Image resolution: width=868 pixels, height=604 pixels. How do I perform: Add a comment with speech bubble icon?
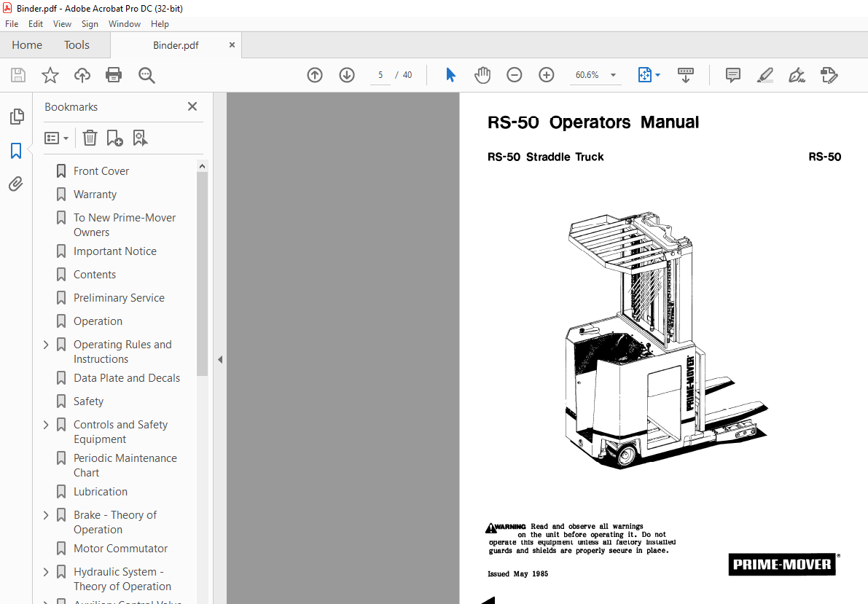(733, 75)
